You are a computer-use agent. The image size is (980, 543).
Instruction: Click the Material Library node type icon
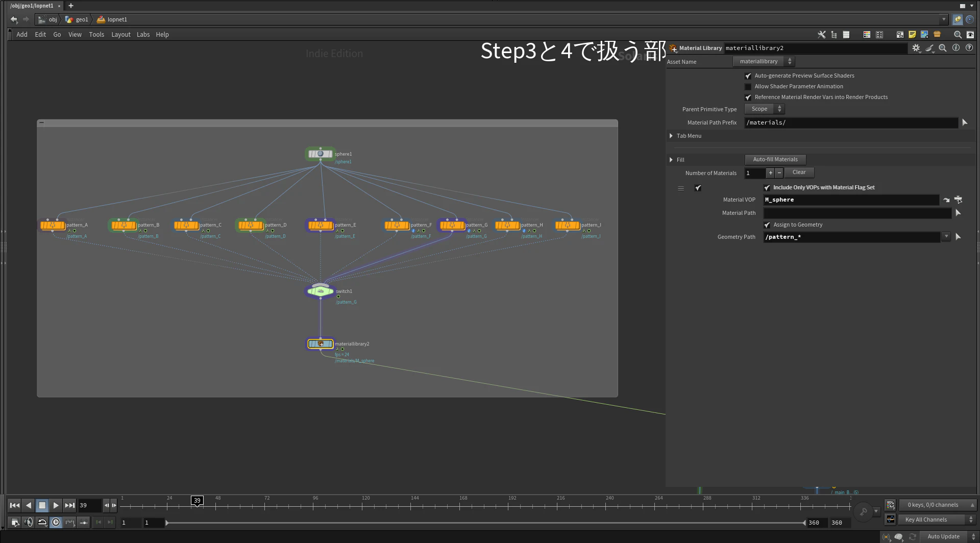click(x=673, y=48)
